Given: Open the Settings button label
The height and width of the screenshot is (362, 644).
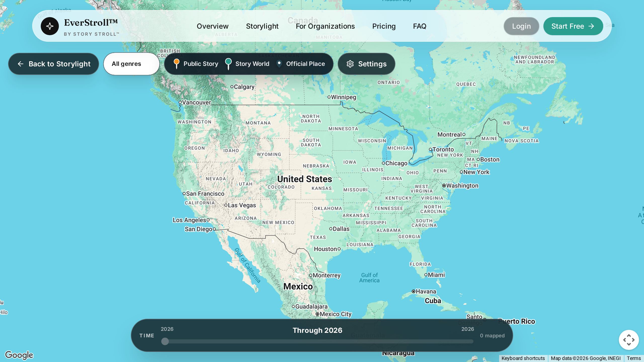Looking at the screenshot, I should (x=372, y=64).
